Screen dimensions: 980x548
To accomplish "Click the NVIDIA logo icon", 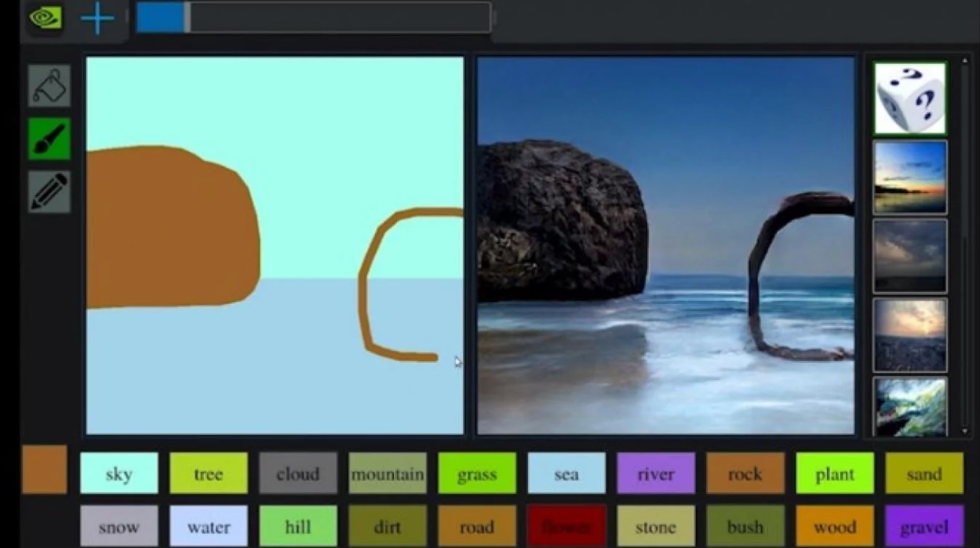I will tap(46, 18).
